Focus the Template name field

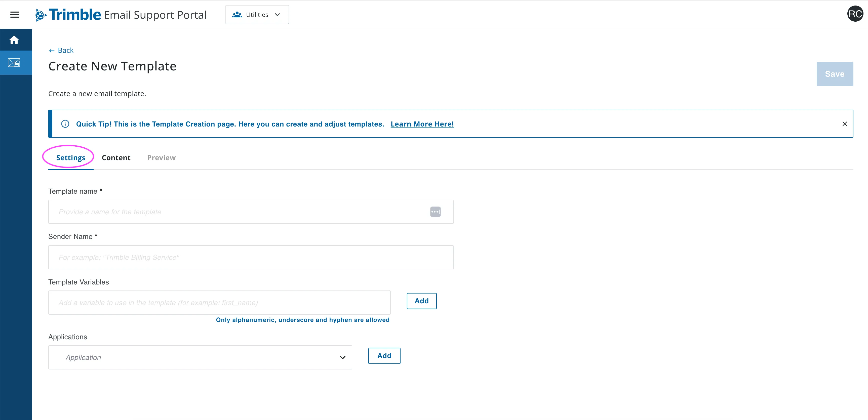click(251, 212)
